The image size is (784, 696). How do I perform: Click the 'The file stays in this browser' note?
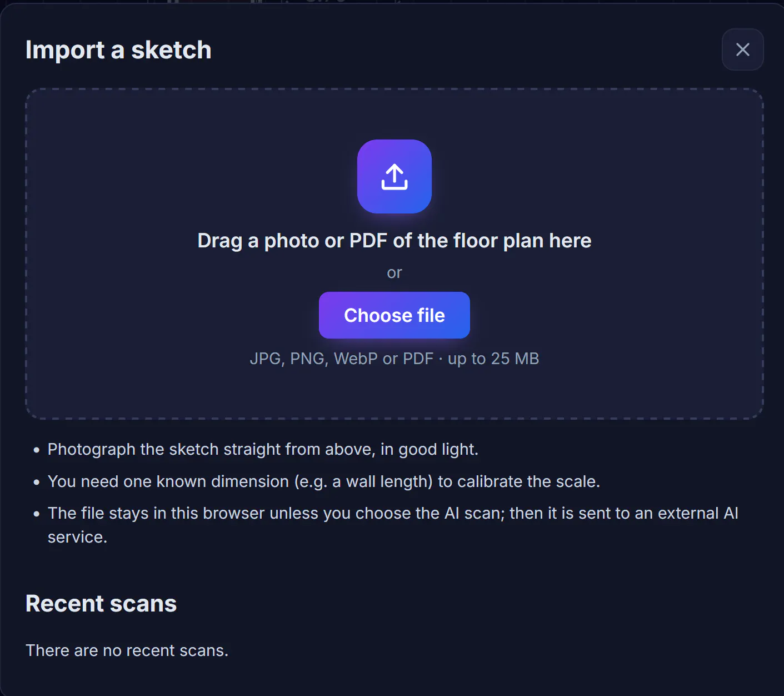(393, 525)
